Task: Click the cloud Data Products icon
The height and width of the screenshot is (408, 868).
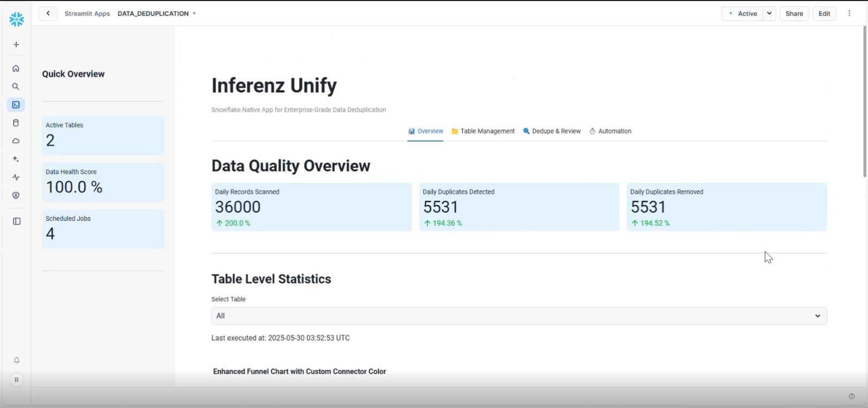Action: (x=16, y=141)
